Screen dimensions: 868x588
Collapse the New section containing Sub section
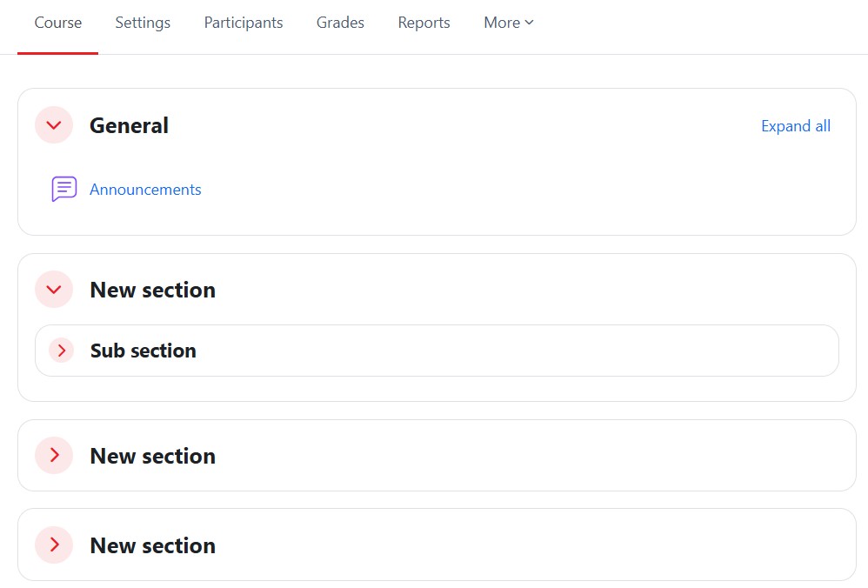pos(54,290)
